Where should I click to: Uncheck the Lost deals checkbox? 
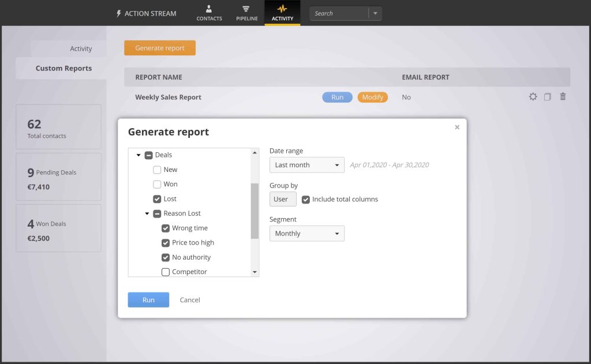[157, 199]
